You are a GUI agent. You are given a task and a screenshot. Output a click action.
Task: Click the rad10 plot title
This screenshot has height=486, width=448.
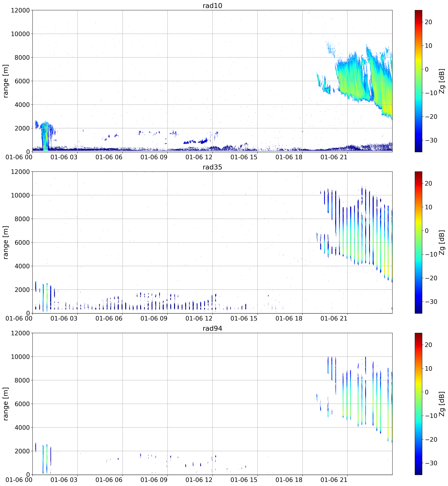tap(212, 6)
